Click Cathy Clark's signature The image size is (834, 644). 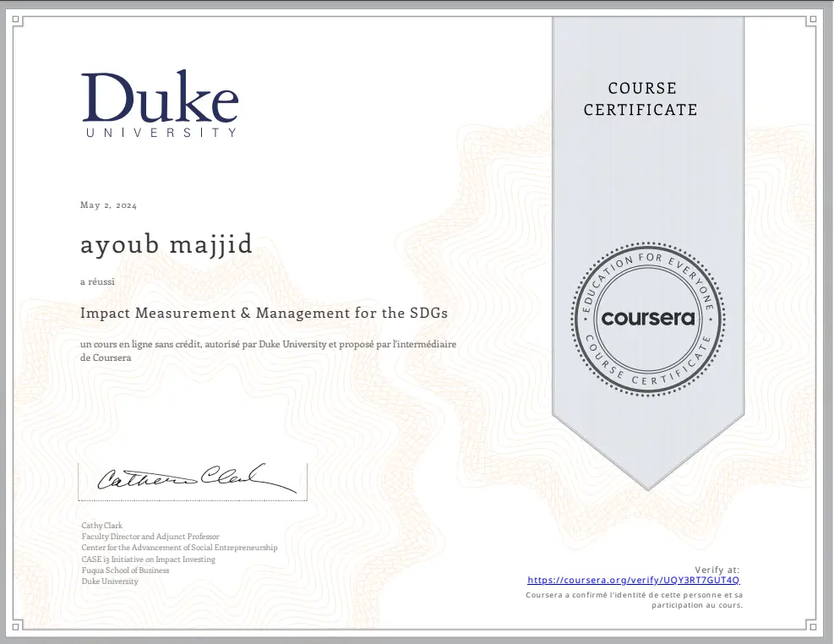point(192,478)
